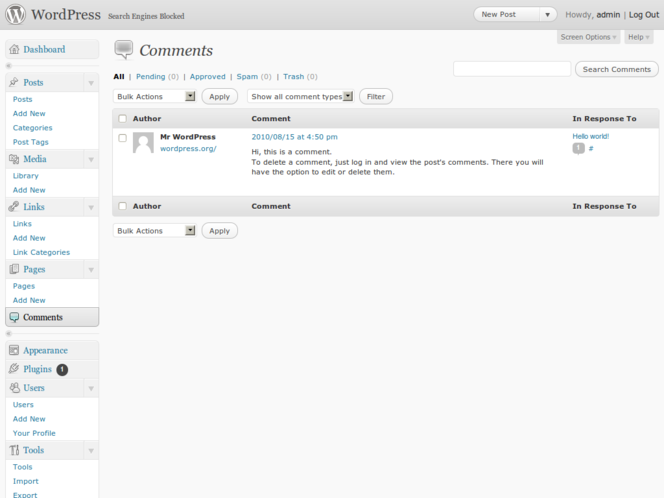Open the Show all comment types dropdown
The height and width of the screenshot is (498, 664).
(300, 97)
